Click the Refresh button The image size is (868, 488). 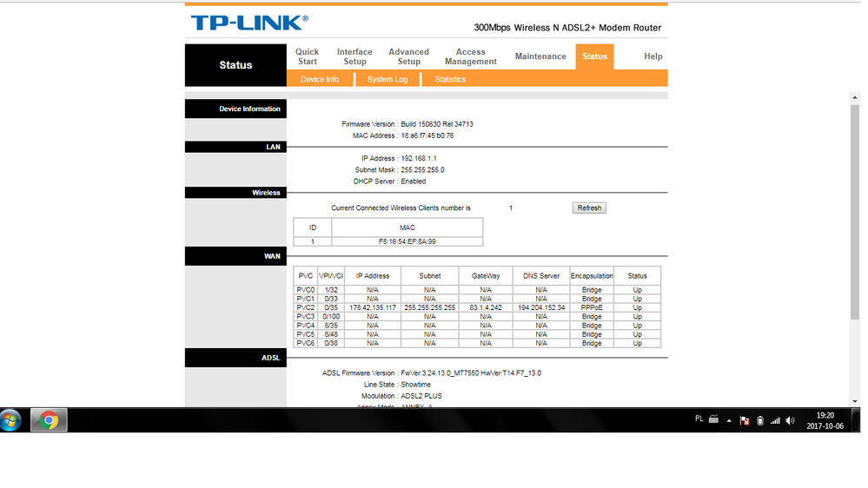(x=589, y=208)
